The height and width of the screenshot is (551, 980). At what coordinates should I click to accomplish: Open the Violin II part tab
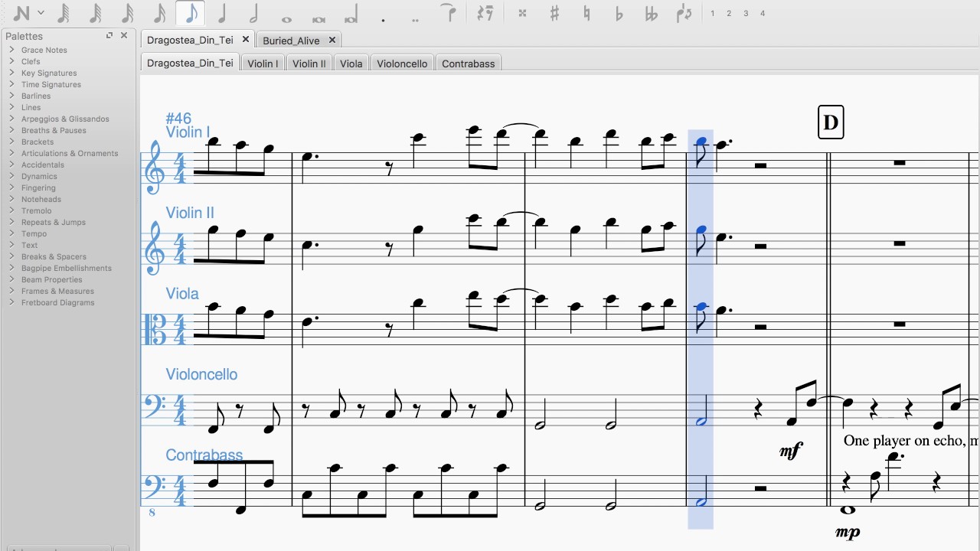pos(309,64)
